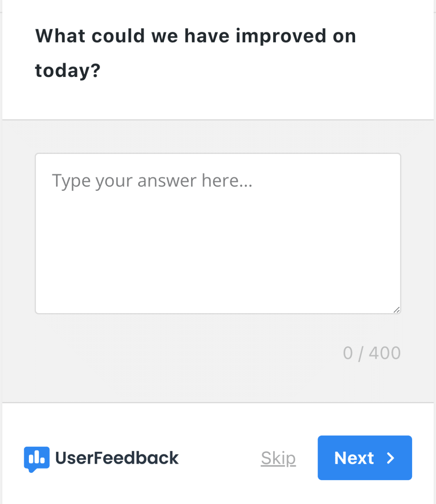Open the UserFeedback brand name link
Image resolution: width=436 pixels, height=504 pixels.
(117, 458)
